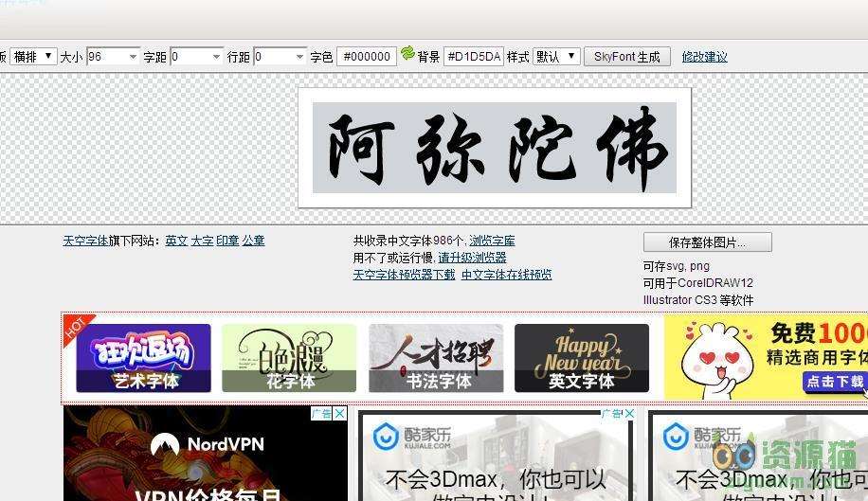The width and height of the screenshot is (868, 501).
Task: Click the 保存整体图片 button
Action: click(x=708, y=242)
